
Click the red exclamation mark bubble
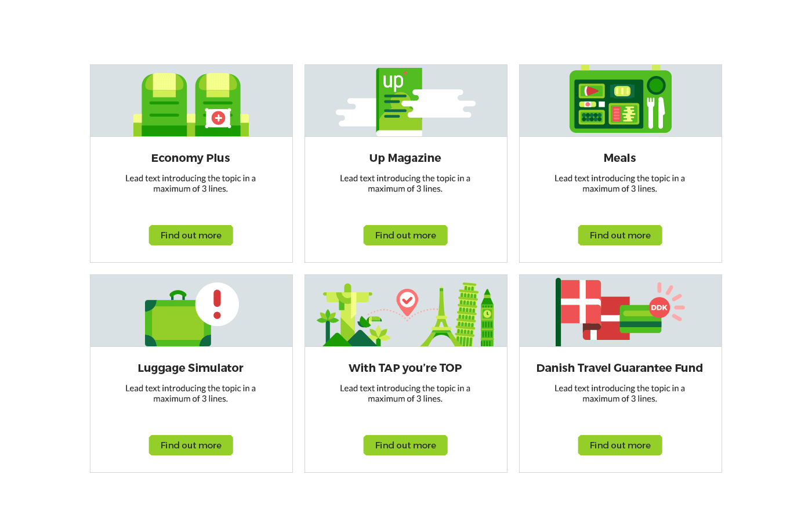pyautogui.click(x=217, y=304)
